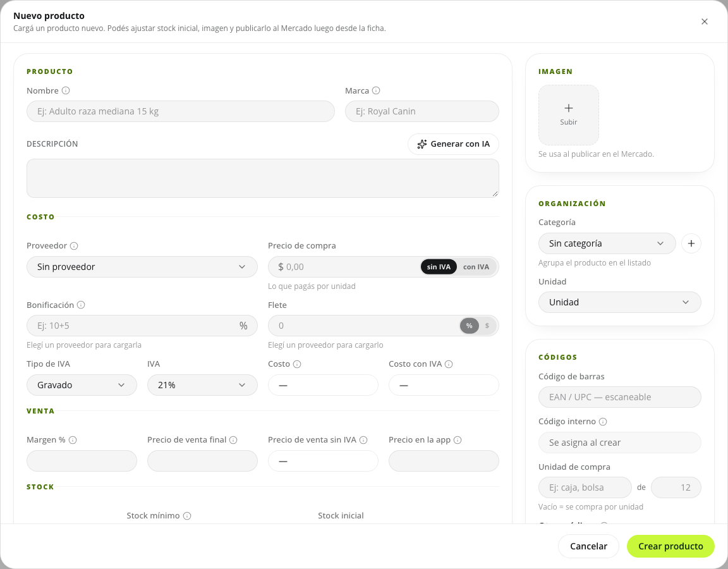Image resolution: width=728 pixels, height=569 pixels.
Task: Click the info icon next to Nombre
Action: point(66,90)
